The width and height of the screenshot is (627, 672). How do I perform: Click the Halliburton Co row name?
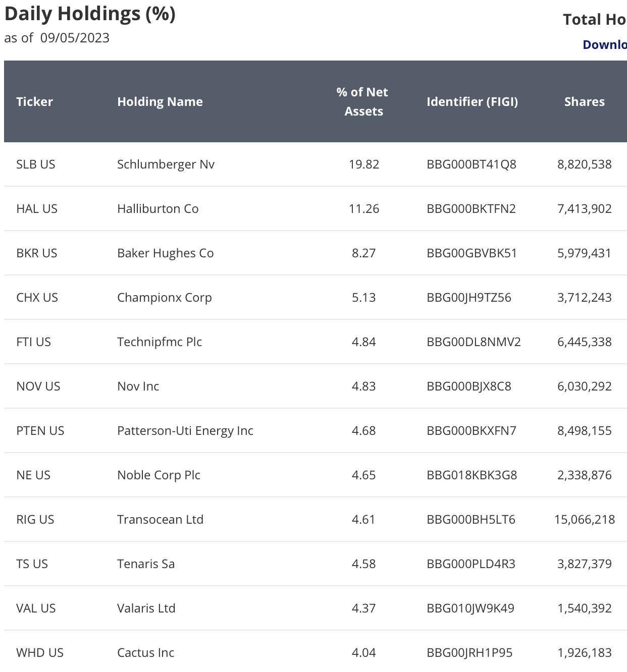[158, 208]
